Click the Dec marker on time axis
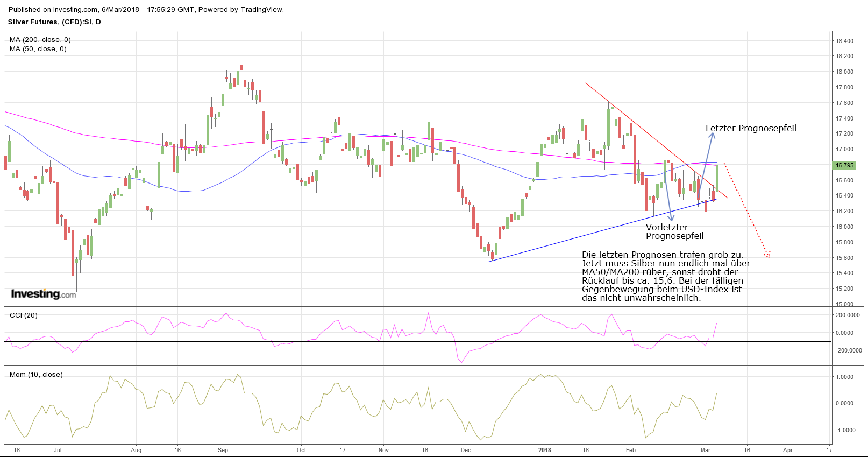 (x=466, y=450)
